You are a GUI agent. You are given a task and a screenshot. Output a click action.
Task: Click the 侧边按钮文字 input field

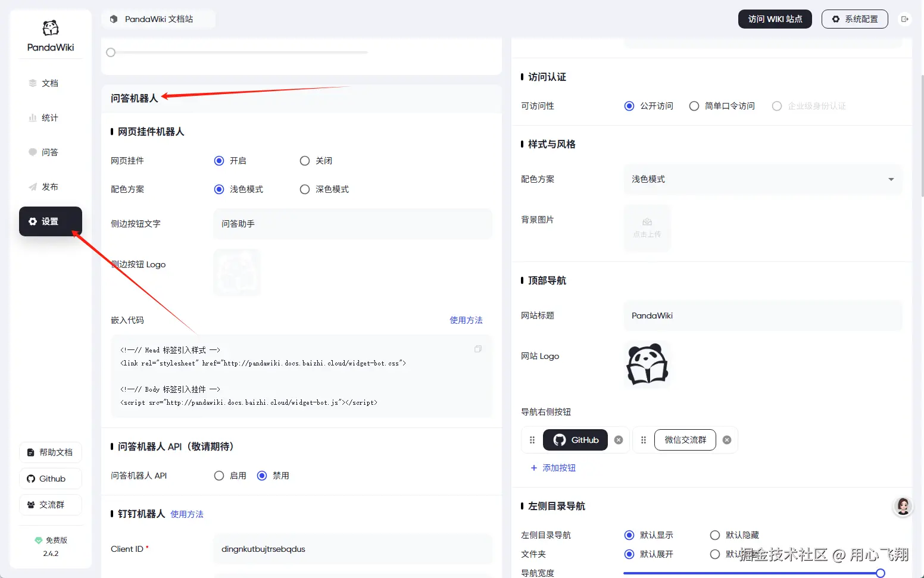[x=352, y=224]
